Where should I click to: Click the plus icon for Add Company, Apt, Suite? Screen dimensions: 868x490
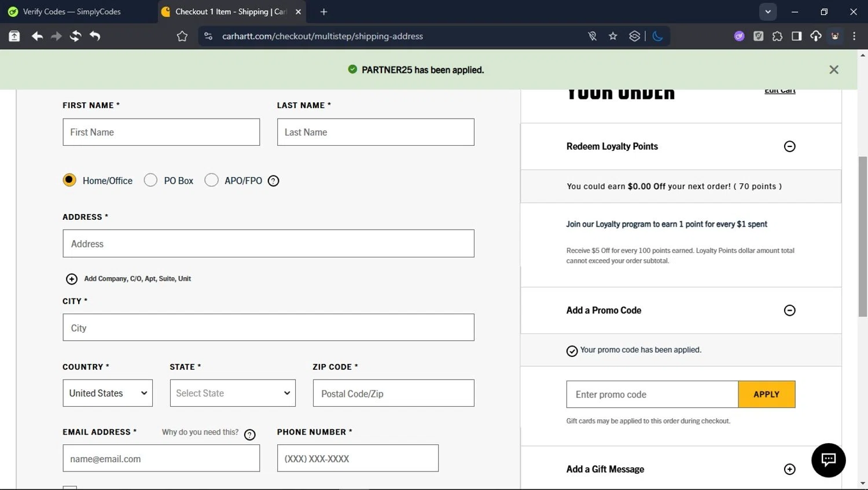point(72,279)
